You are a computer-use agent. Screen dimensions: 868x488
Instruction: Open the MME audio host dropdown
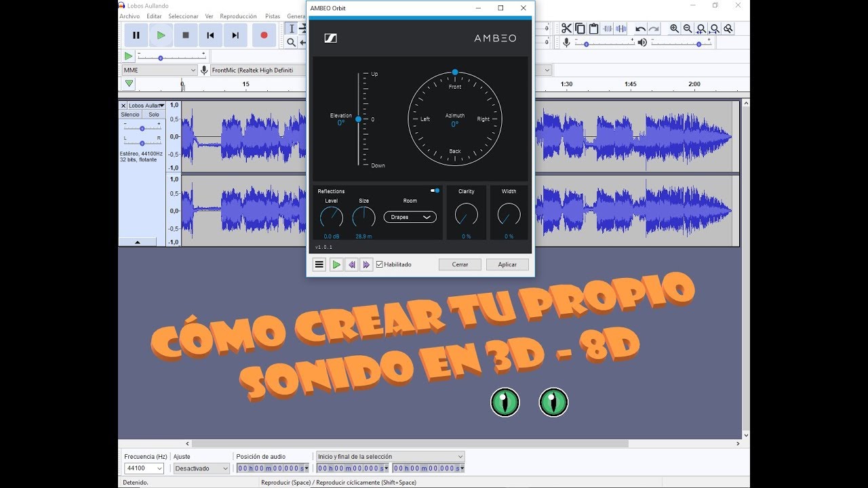pos(159,70)
